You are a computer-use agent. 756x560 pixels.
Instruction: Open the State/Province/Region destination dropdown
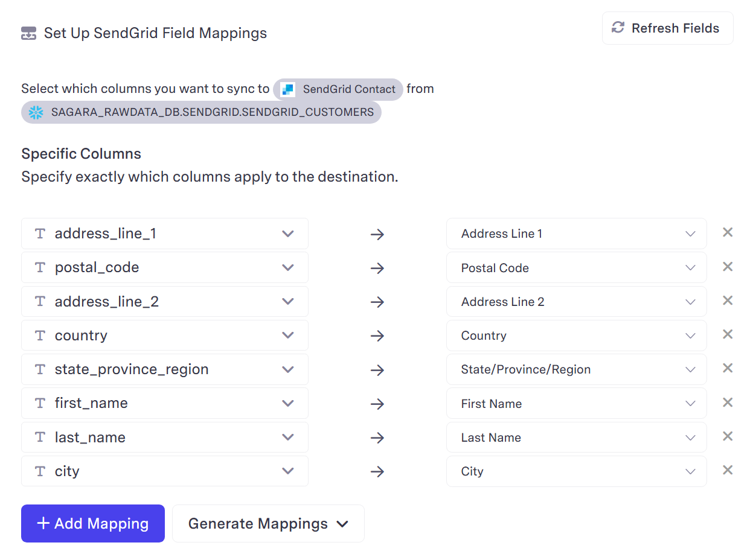(x=577, y=369)
